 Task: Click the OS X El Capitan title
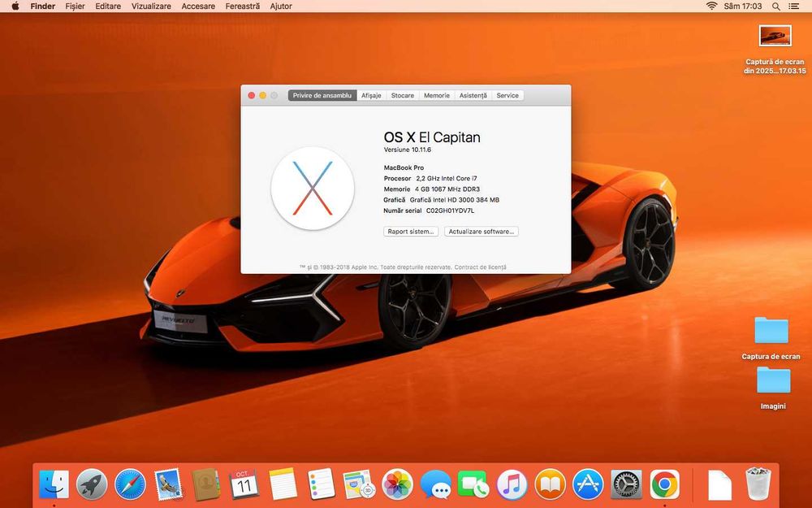pos(432,137)
